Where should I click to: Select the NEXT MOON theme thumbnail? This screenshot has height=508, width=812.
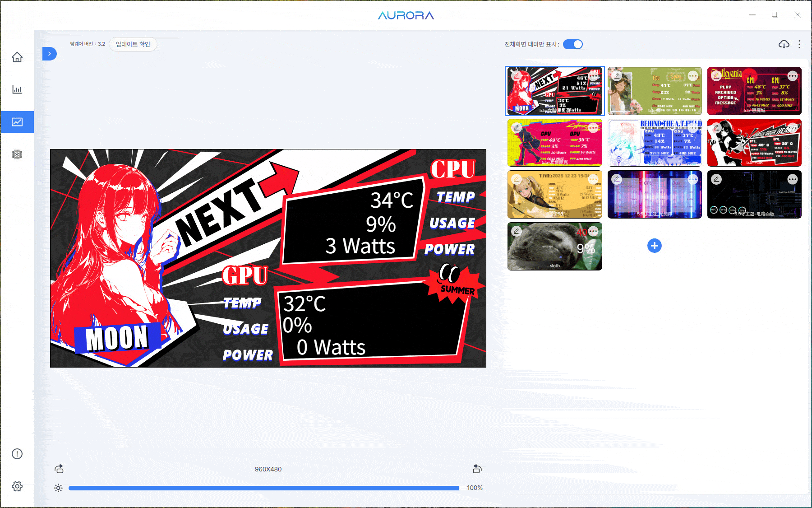pos(555,91)
